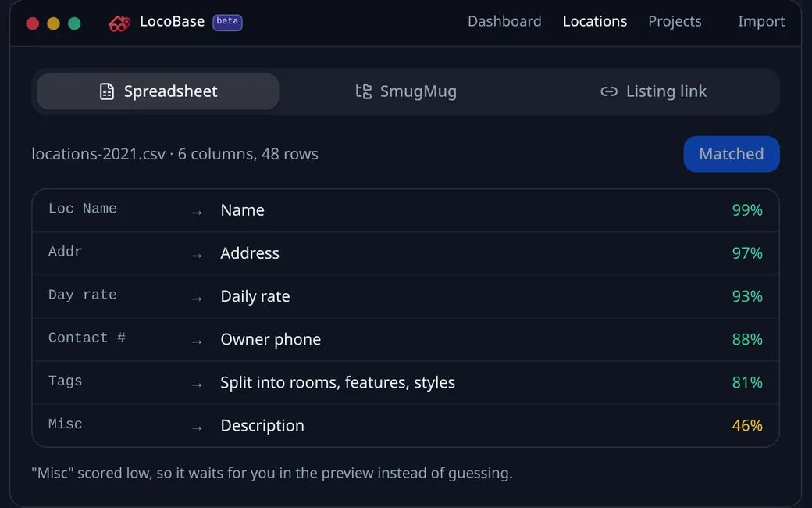The height and width of the screenshot is (508, 812).
Task: Select the "Contact #" source column
Action: point(87,338)
